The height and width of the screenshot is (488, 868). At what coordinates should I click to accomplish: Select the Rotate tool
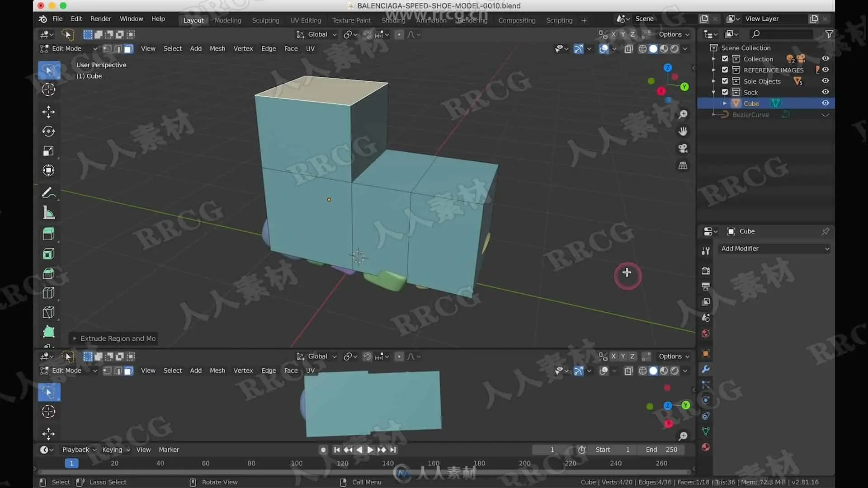pyautogui.click(x=48, y=131)
